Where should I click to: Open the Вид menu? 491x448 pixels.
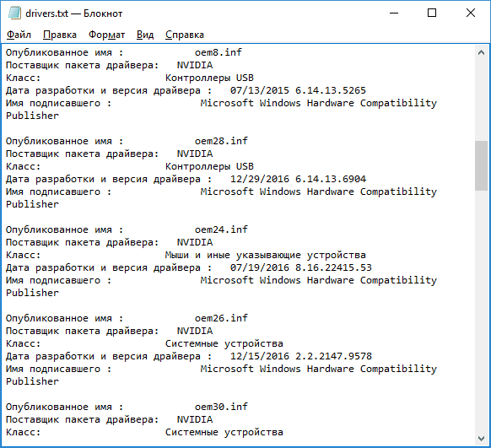(145, 35)
